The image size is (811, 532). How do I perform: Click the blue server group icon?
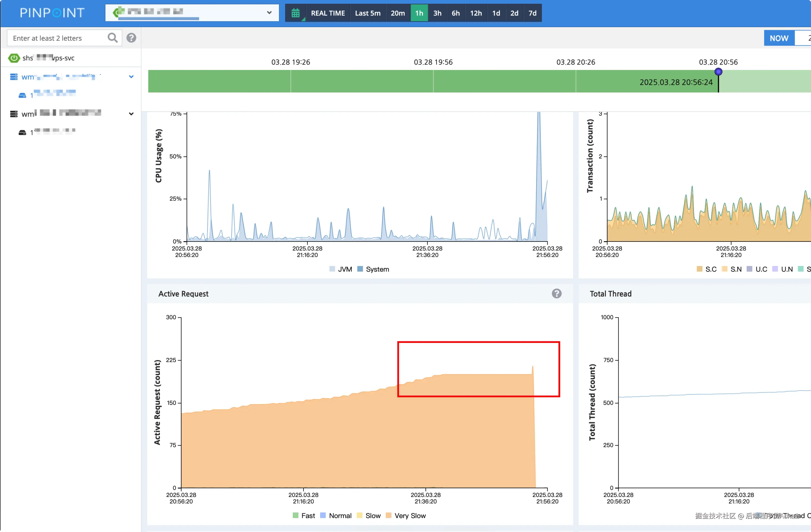pyautogui.click(x=14, y=77)
